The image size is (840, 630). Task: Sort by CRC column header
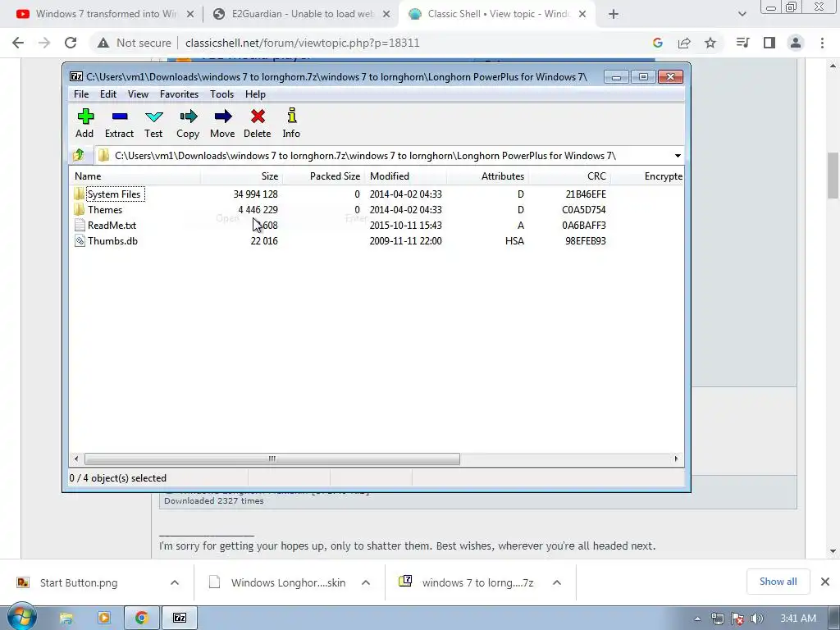point(569,176)
